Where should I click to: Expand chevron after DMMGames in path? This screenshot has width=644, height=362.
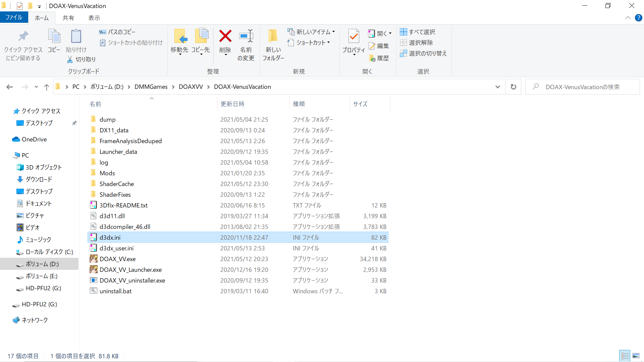[x=173, y=87]
